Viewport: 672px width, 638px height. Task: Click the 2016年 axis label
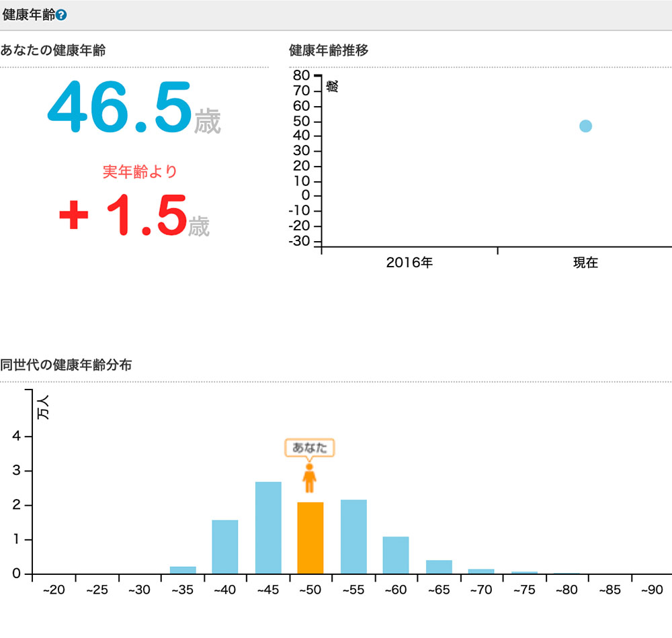tap(409, 263)
